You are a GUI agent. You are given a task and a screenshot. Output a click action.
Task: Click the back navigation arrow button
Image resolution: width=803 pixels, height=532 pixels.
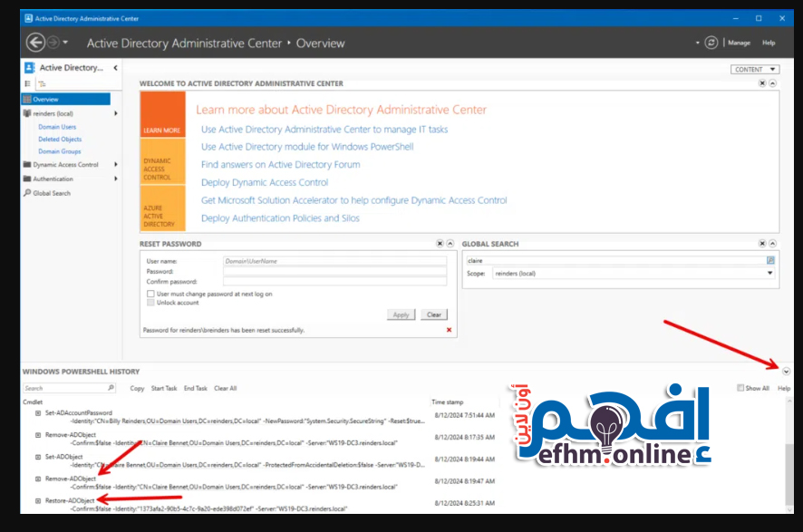[36, 43]
